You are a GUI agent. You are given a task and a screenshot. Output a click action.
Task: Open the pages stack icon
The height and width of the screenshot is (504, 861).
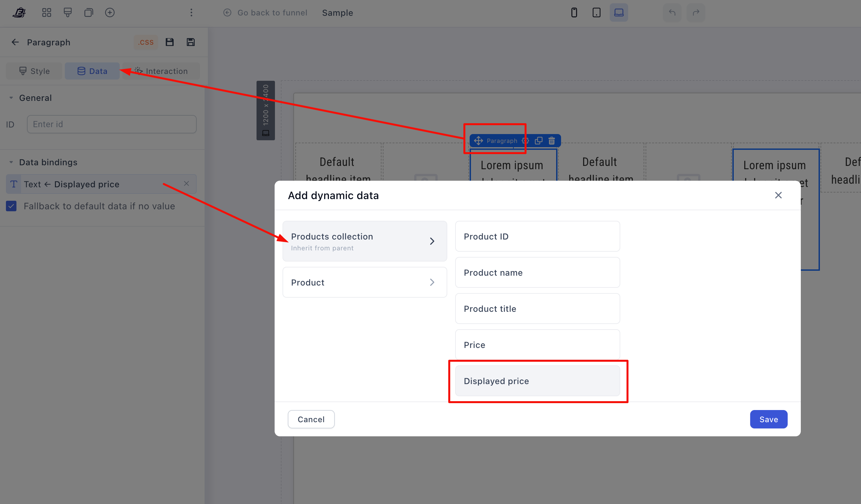(89, 12)
